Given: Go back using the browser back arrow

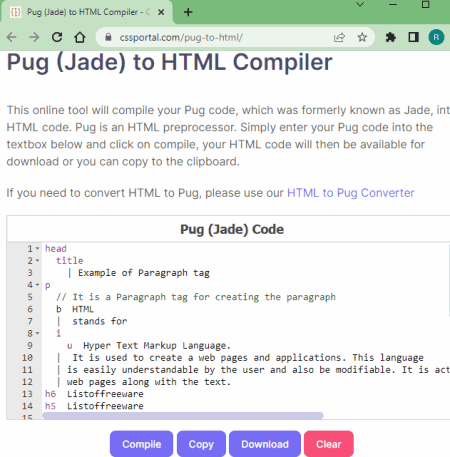Looking at the screenshot, I should pos(11,37).
